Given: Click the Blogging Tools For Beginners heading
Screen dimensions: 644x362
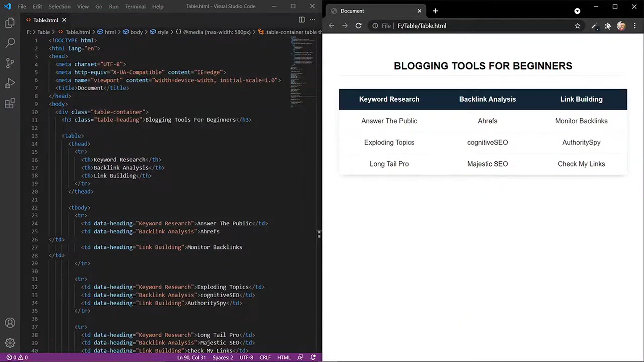Looking at the screenshot, I should pos(483,66).
